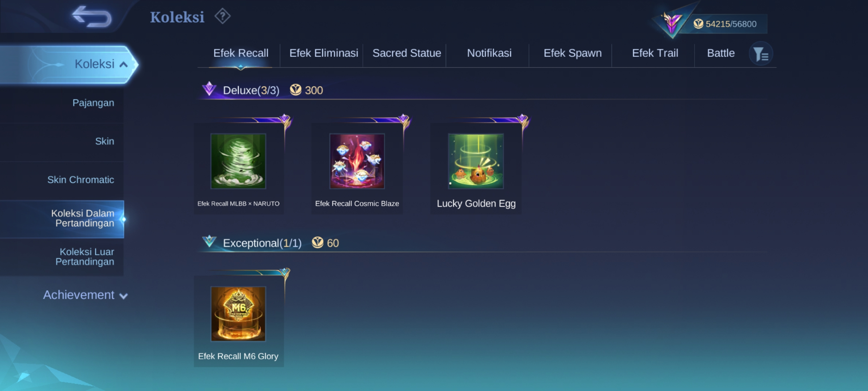The height and width of the screenshot is (391, 868).
Task: Click the 54215/56800 collection points bar
Action: point(730,24)
